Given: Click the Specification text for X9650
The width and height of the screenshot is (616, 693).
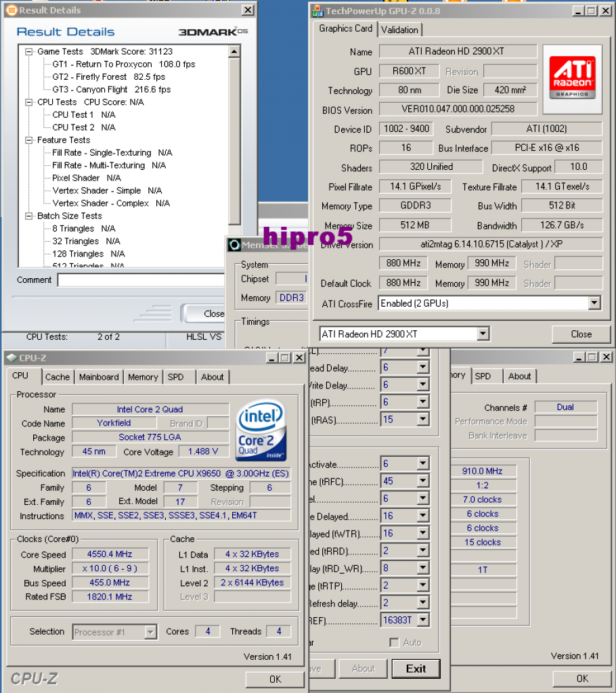Looking at the screenshot, I should point(181,473).
